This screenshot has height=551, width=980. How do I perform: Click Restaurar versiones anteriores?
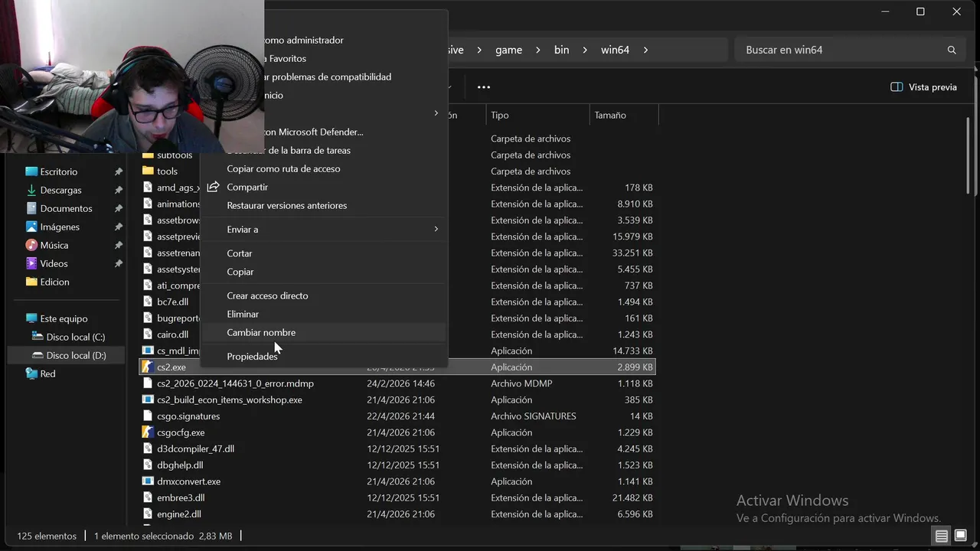point(286,205)
